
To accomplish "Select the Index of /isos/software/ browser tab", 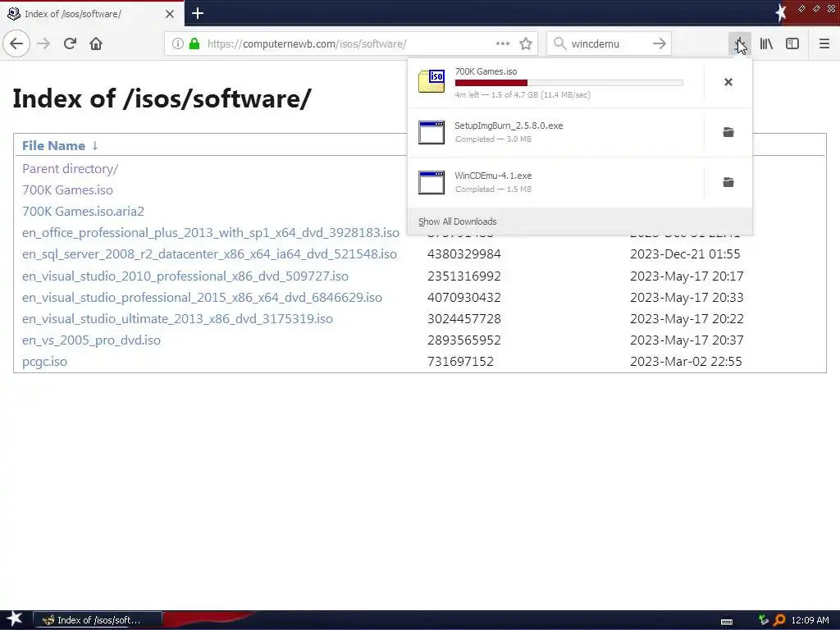I will coord(92,14).
